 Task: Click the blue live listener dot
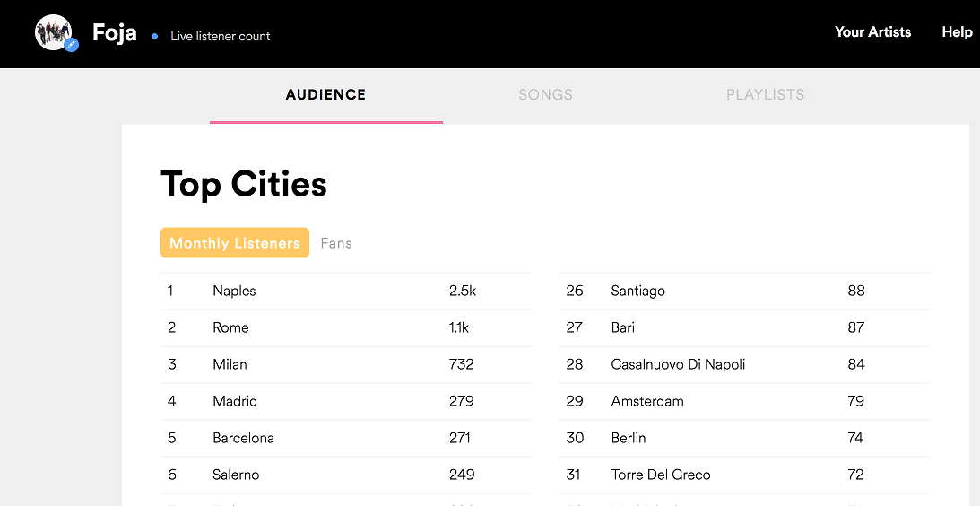pyautogui.click(x=154, y=37)
